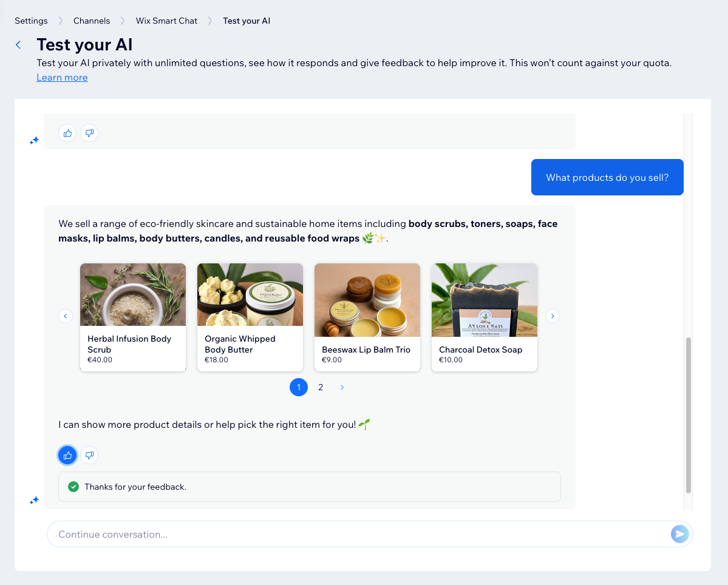Click the Beeswax Lip Balm Trio product image
The image size is (728, 585).
pos(367,300)
